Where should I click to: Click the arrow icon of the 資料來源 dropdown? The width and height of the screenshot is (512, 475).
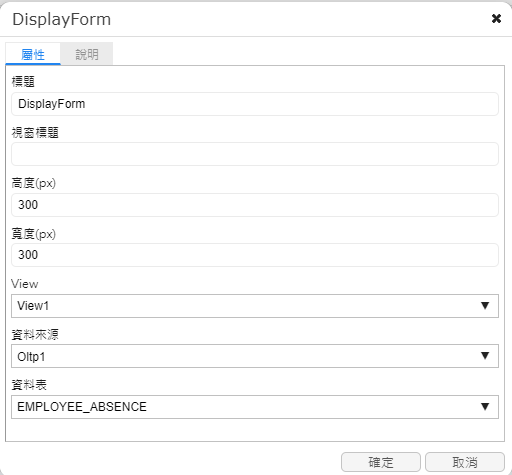(x=485, y=356)
